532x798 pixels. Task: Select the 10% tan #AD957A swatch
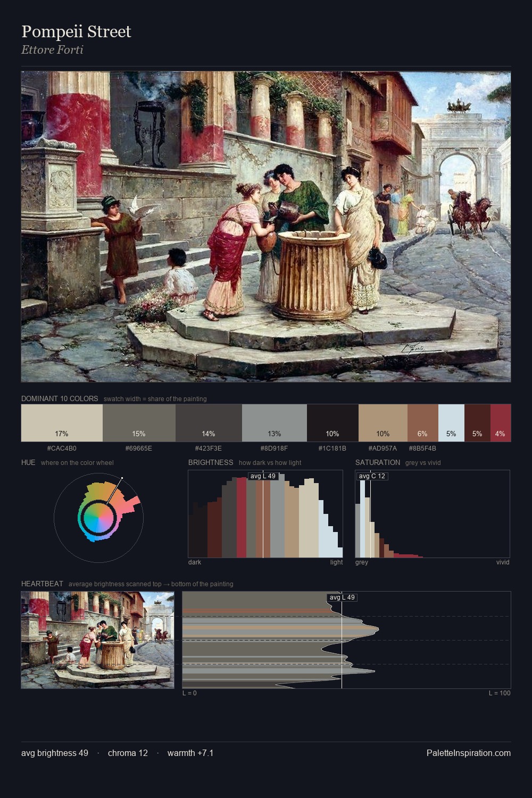(383, 423)
